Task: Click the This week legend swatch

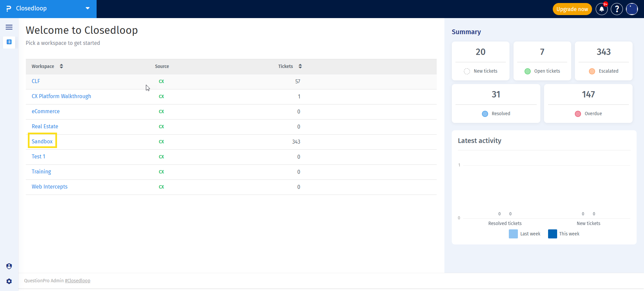Action: 552,234
